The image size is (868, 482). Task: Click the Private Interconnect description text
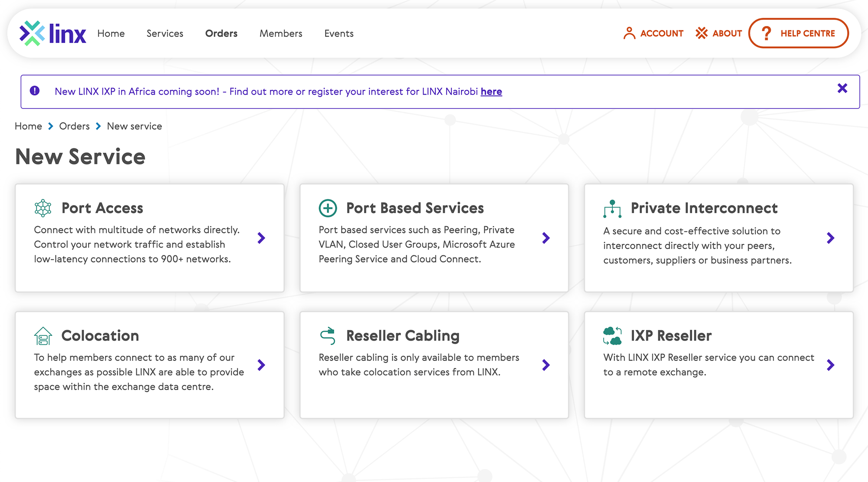(x=697, y=246)
